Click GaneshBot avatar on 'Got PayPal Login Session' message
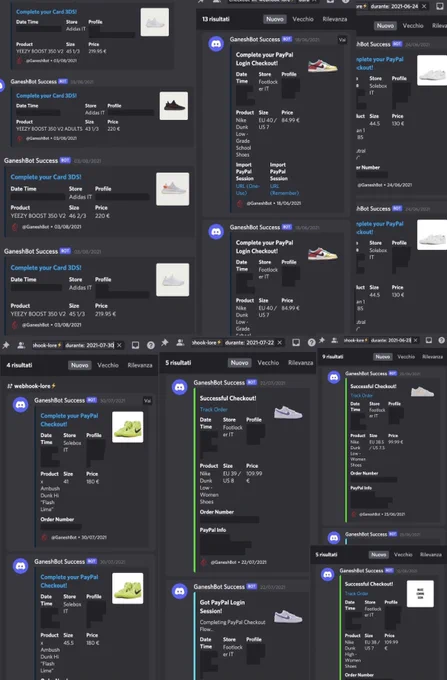The height and width of the screenshot is (680, 447). click(x=179, y=591)
